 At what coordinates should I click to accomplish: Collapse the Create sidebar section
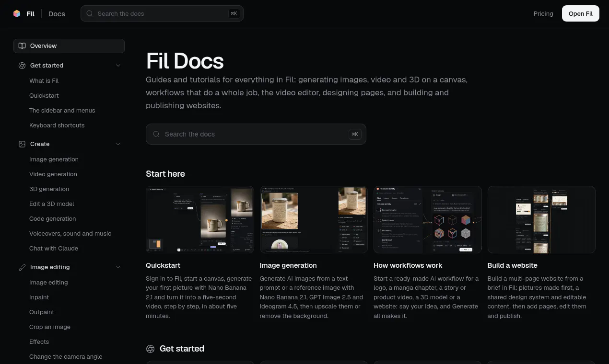(x=118, y=144)
